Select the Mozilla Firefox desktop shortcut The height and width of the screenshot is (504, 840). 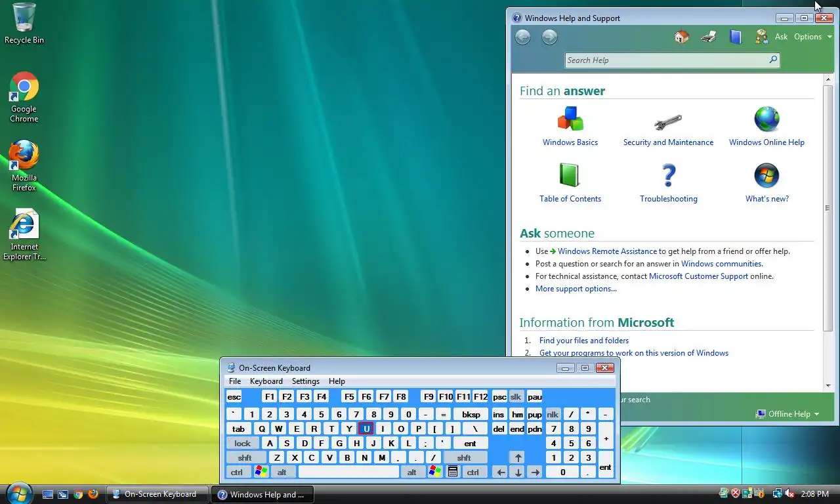[x=24, y=166]
